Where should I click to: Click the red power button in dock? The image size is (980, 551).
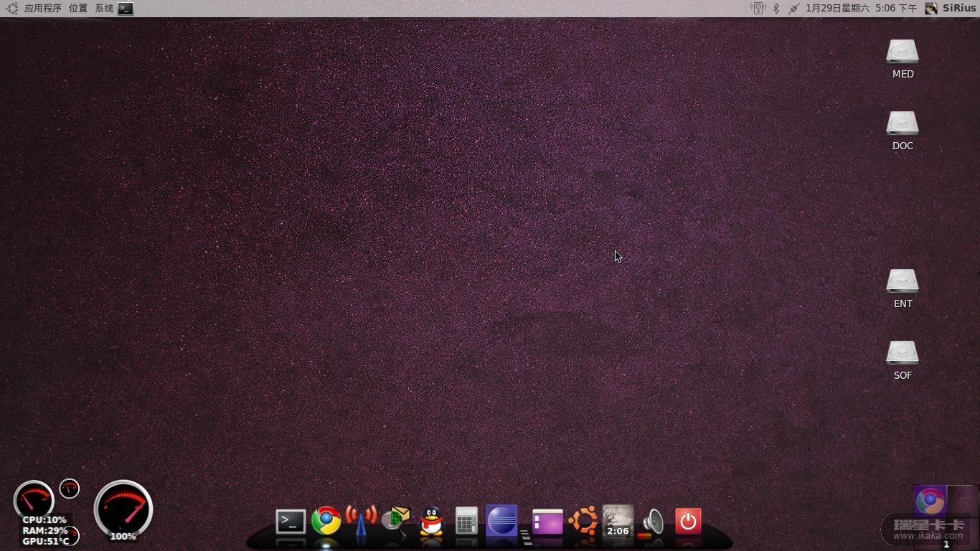coord(688,522)
